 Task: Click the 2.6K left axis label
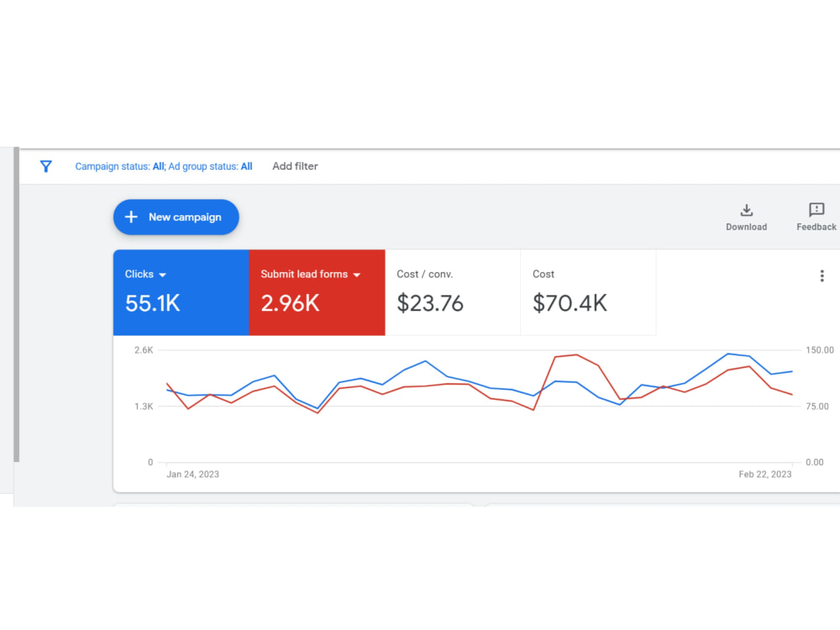coord(144,350)
